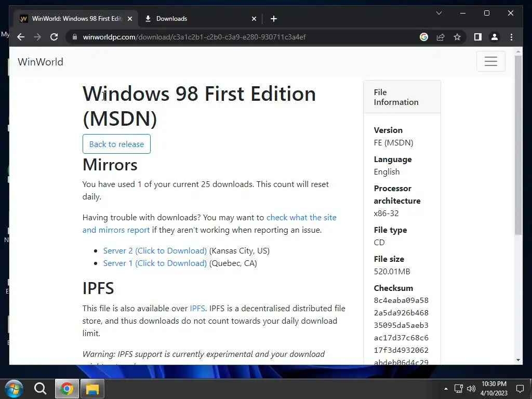The image size is (532, 399).
Task: Click the Mirrors heading
Action: [110, 165]
